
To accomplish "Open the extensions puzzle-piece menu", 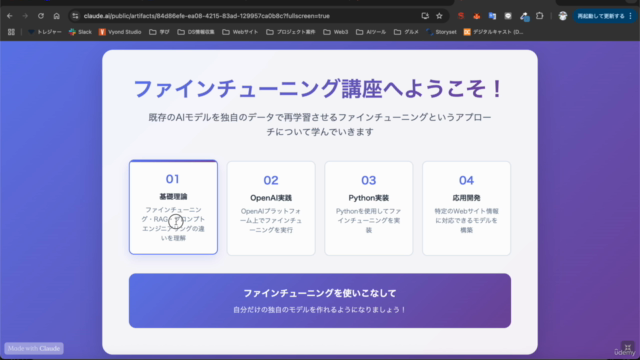I will click(x=540, y=16).
